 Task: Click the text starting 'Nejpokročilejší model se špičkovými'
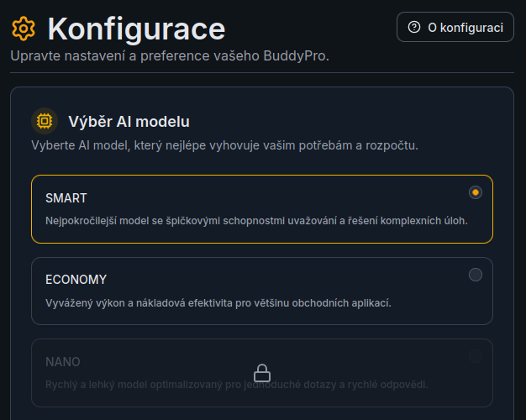pos(256,221)
